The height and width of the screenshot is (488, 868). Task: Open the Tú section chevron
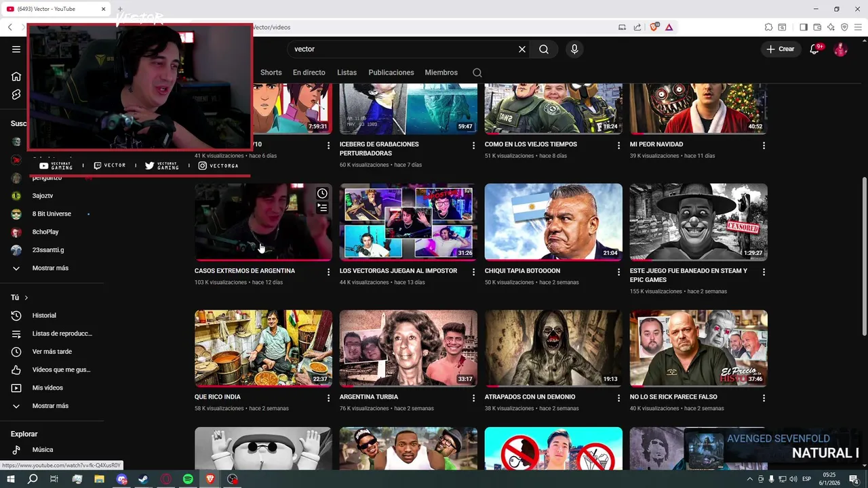click(x=26, y=298)
